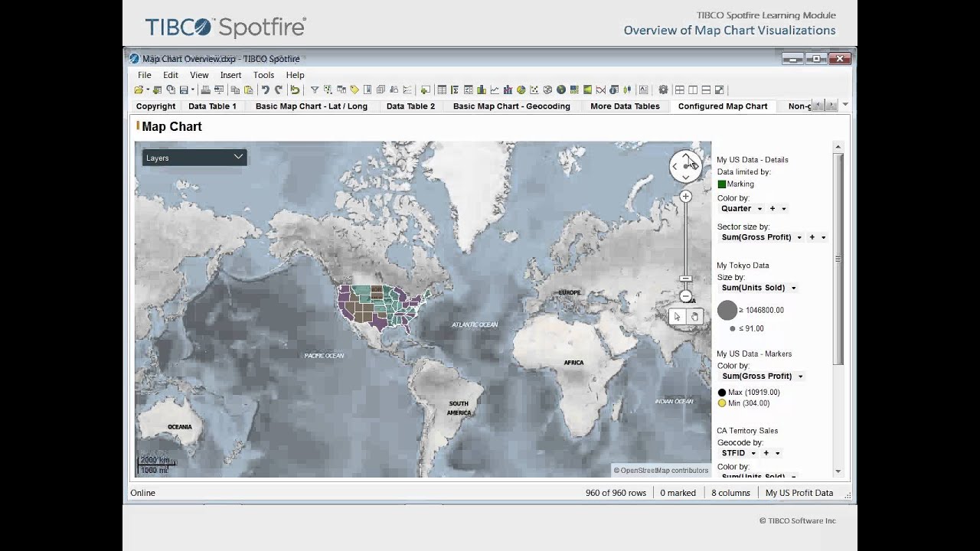This screenshot has height=551, width=980.
Task: Switch map to marking pointer mode
Action: coord(677,317)
